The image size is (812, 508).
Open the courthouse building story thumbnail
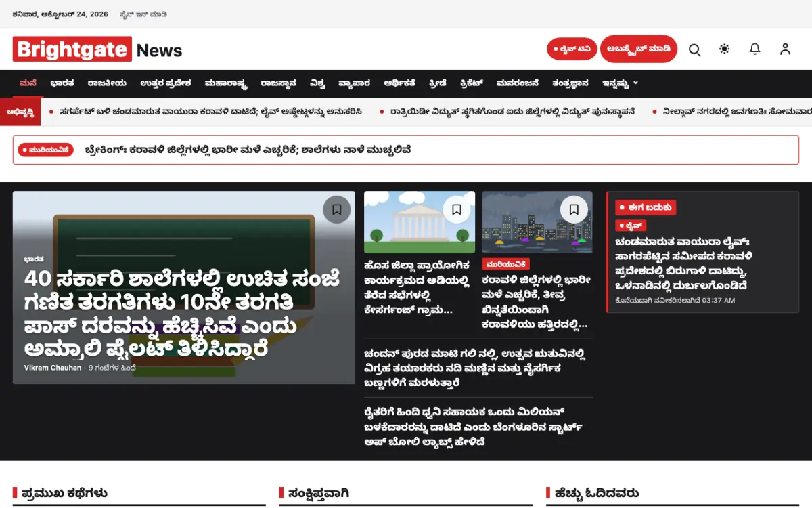pos(420,222)
